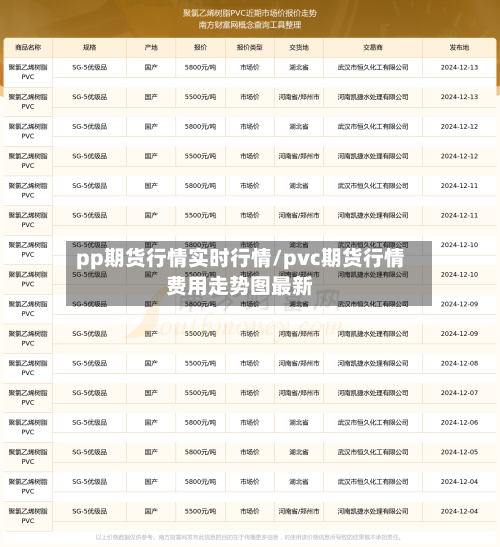This screenshot has height=547, width=500.
Task: Click 河南凯捷水处理有限公司 in the 2024-12-07 row
Action: click(373, 393)
